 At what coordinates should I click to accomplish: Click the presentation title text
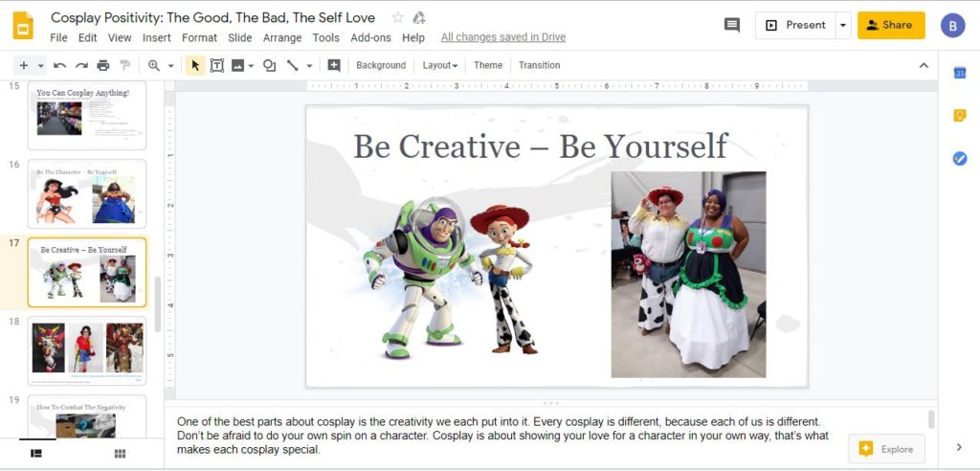pos(213,17)
